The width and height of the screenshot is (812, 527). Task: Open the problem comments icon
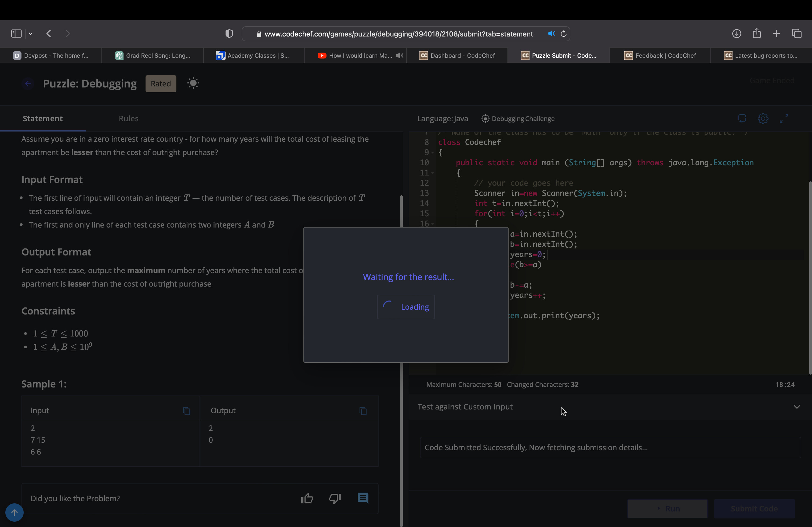tap(363, 498)
